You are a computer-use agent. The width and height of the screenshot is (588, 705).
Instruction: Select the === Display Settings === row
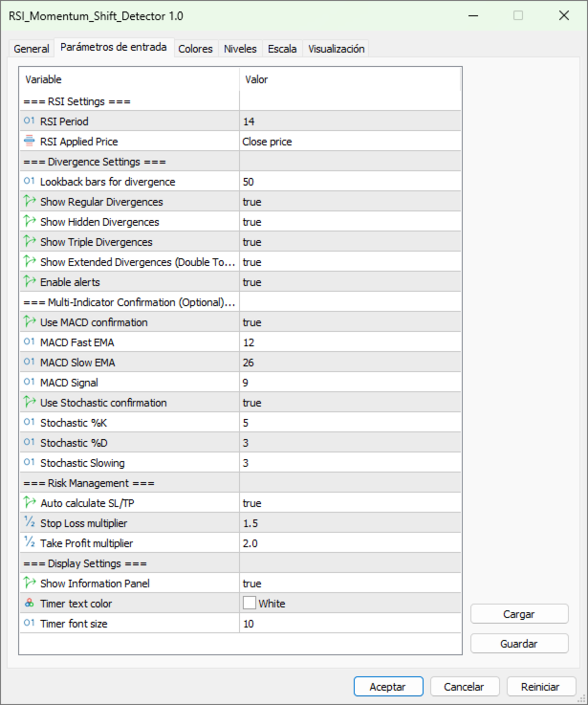(241, 563)
